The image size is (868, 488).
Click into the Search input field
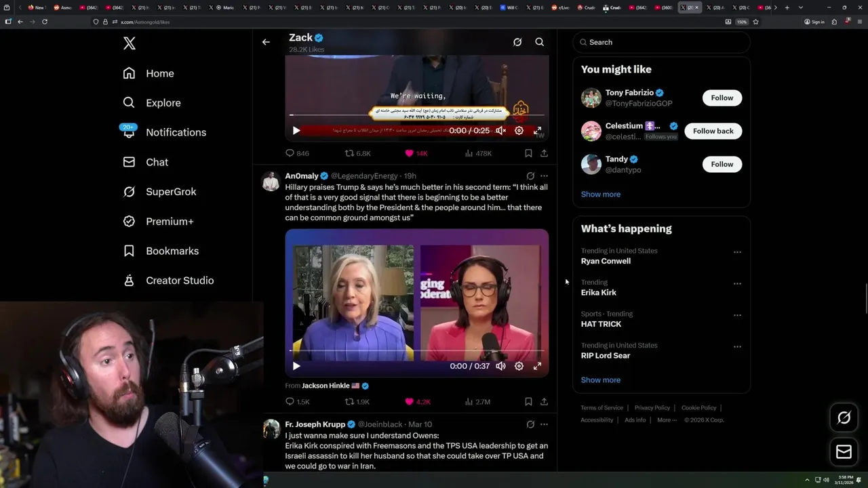tap(662, 42)
